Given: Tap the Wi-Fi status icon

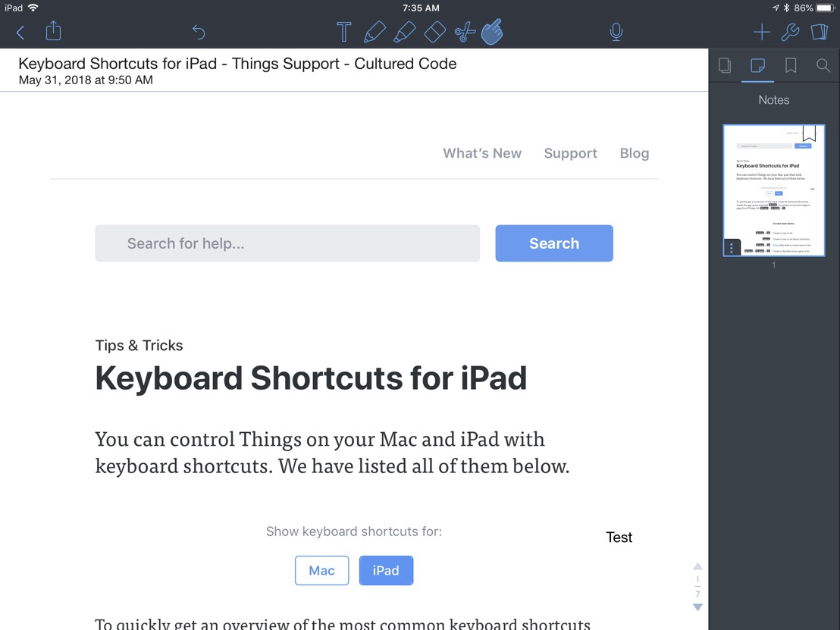Looking at the screenshot, I should click(33, 8).
